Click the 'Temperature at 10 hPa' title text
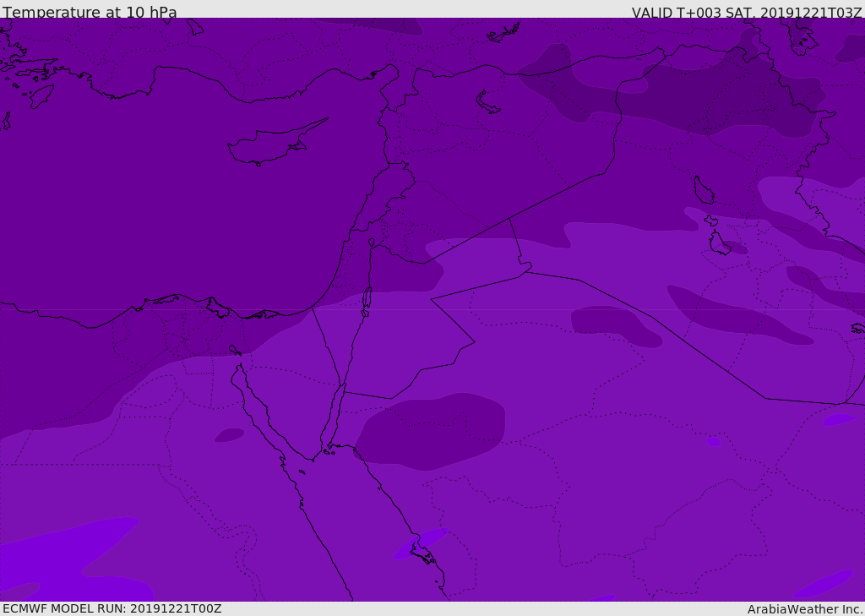The width and height of the screenshot is (865, 616). [90, 12]
